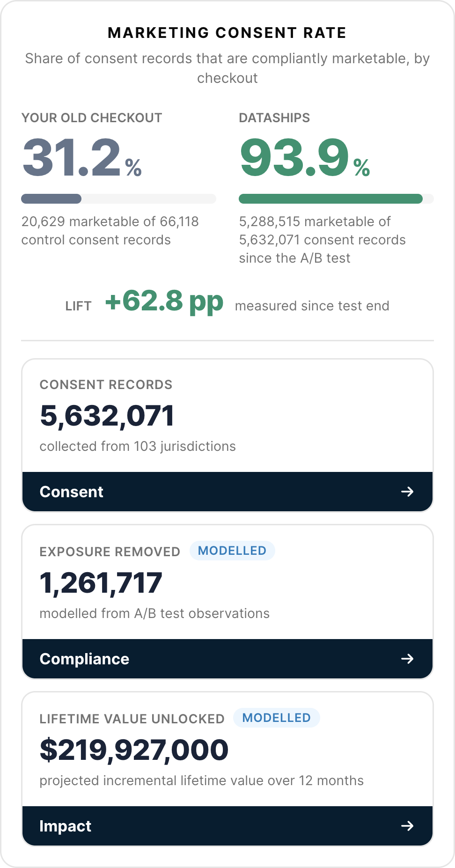The width and height of the screenshot is (455, 868).
Task: Click the 'Share of consent records' subtitle
Action: (227, 68)
